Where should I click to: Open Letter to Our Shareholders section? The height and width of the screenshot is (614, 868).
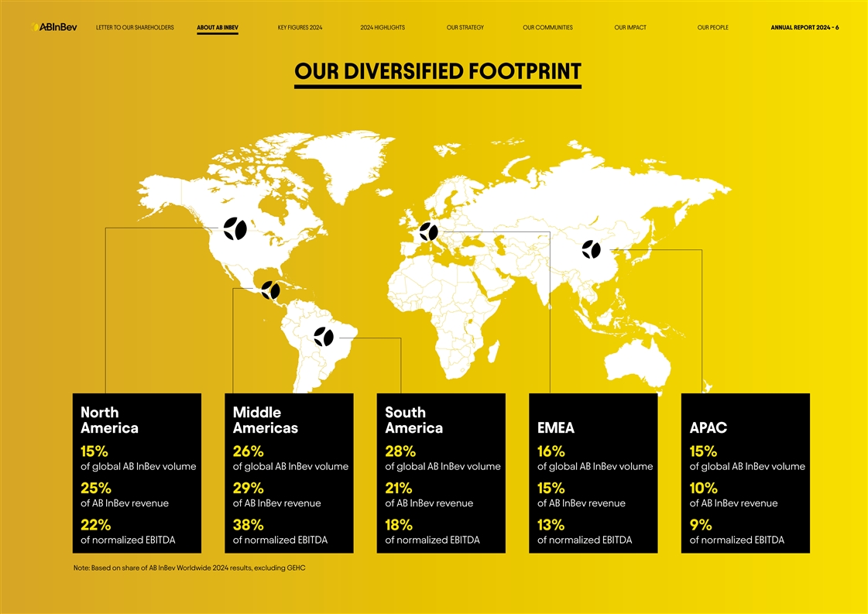pos(135,27)
